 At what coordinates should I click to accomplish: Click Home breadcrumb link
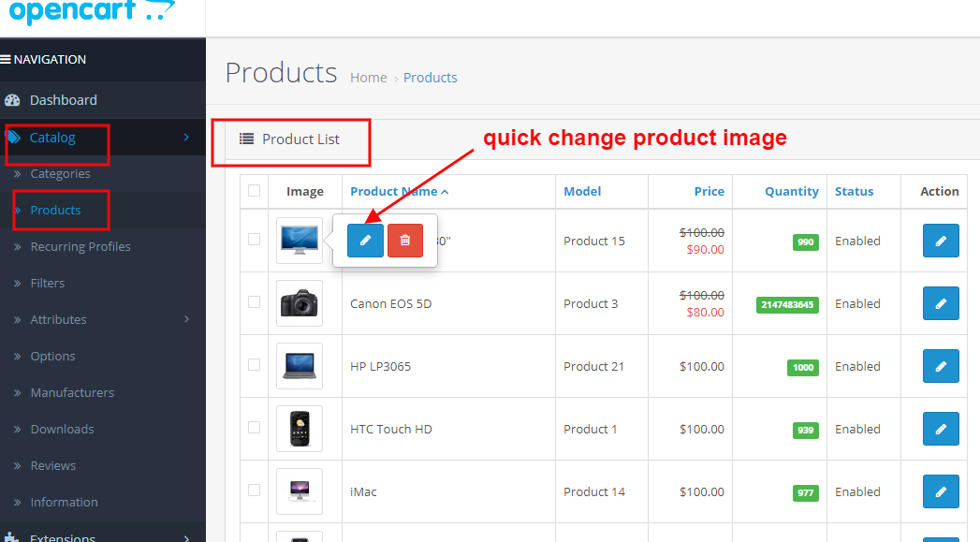point(368,78)
